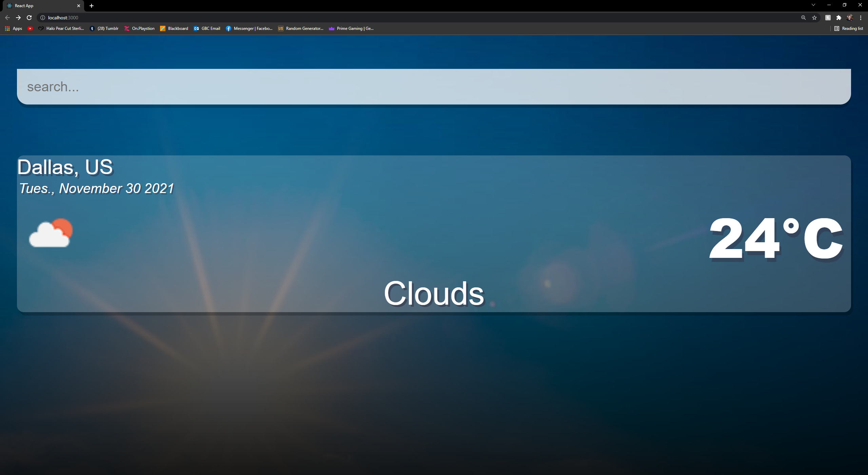Viewport: 868px width, 475px height.
Task: Click the search city input field
Action: pyautogui.click(x=434, y=87)
